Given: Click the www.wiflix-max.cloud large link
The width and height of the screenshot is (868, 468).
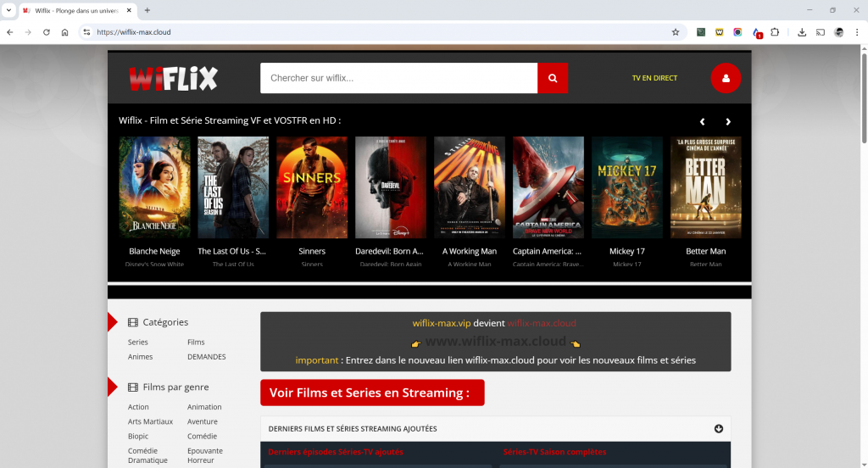Looking at the screenshot, I should (495, 341).
